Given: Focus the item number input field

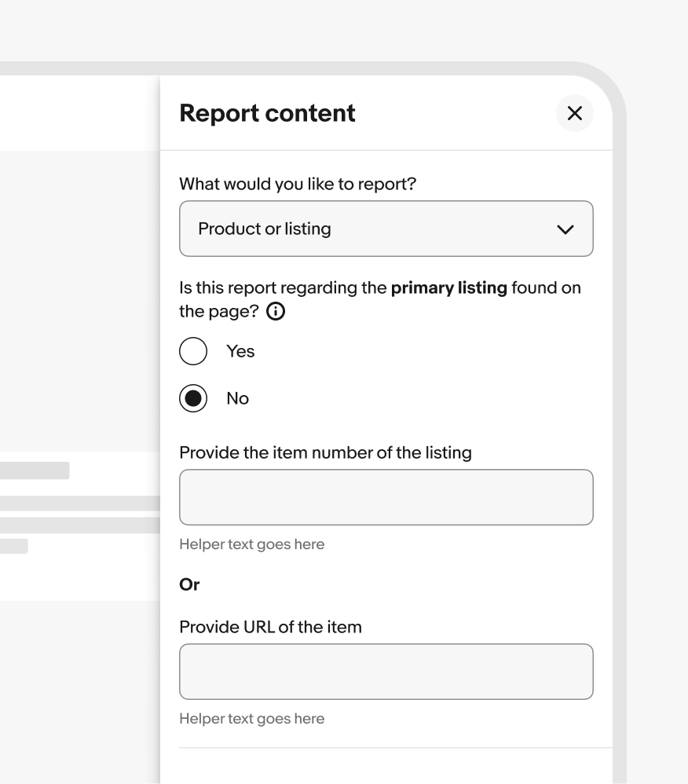Looking at the screenshot, I should [386, 497].
